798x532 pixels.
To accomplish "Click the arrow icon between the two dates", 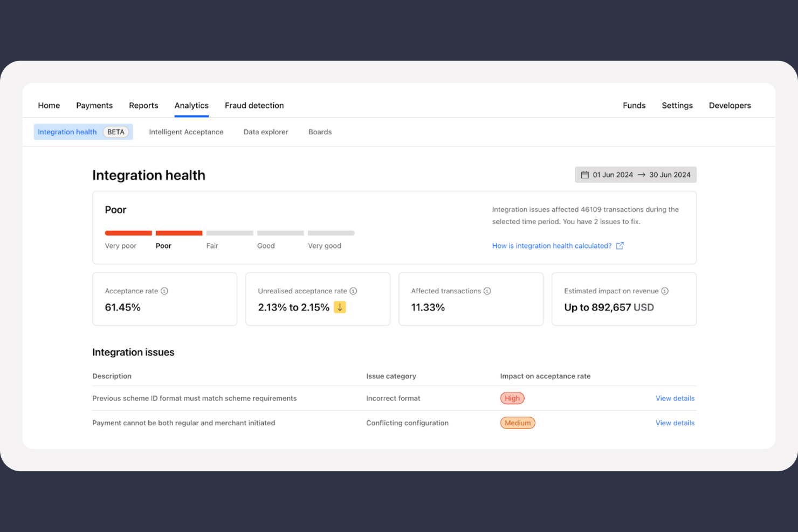I will 641,175.
